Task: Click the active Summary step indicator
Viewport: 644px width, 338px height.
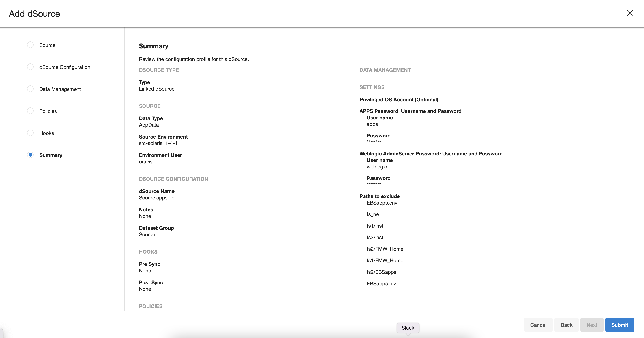Action: [x=30, y=155]
